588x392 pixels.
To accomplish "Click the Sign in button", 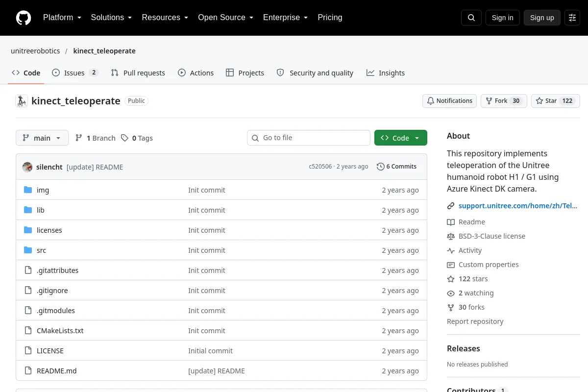I will coord(503,18).
